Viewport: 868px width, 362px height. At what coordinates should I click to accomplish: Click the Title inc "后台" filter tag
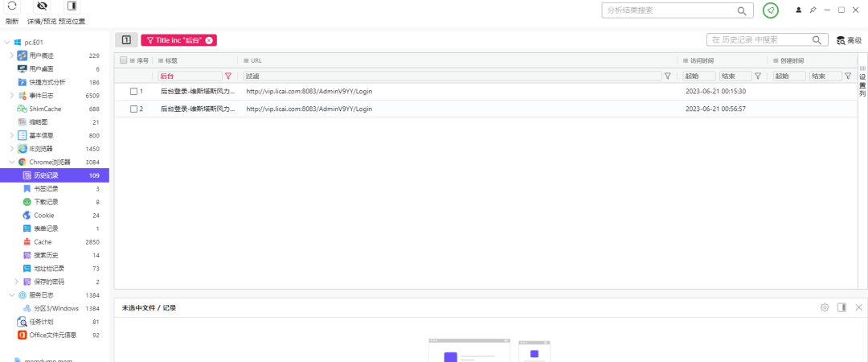tap(178, 40)
